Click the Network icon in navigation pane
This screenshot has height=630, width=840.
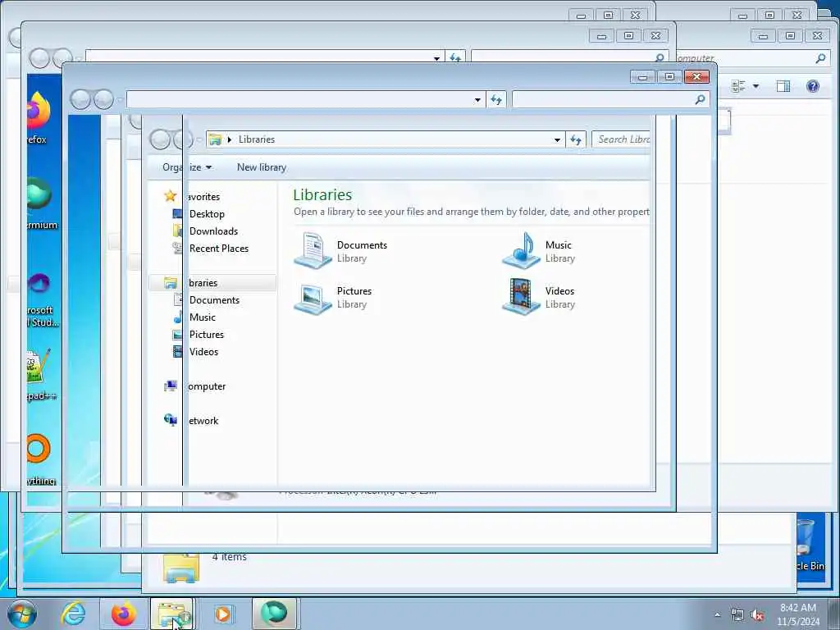171,420
